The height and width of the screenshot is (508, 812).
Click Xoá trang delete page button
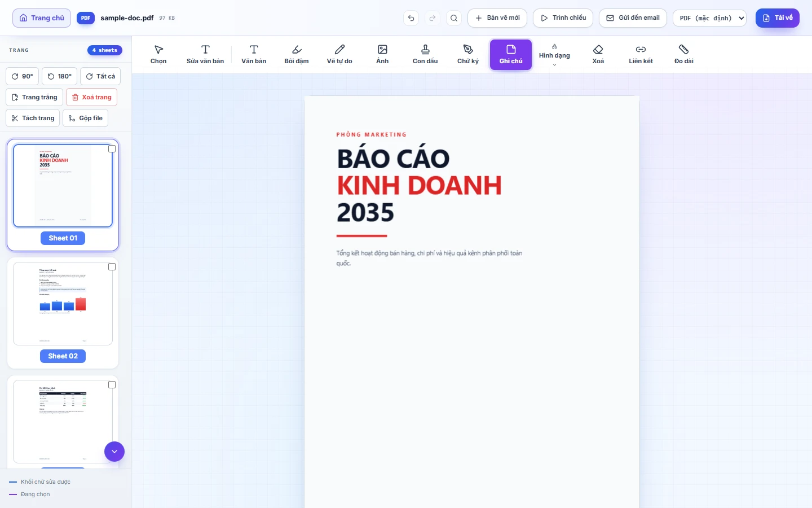pos(91,97)
